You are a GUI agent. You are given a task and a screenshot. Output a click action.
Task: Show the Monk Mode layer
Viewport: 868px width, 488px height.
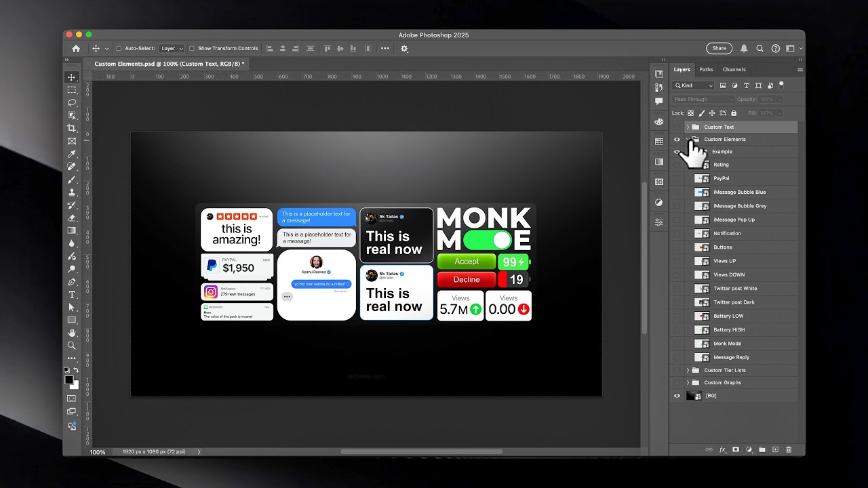[677, 344]
